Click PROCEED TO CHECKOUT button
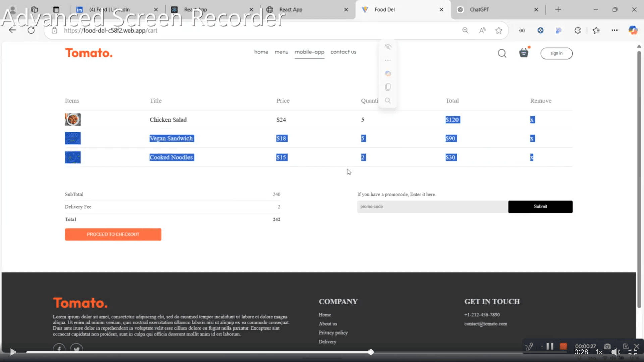 (113, 234)
